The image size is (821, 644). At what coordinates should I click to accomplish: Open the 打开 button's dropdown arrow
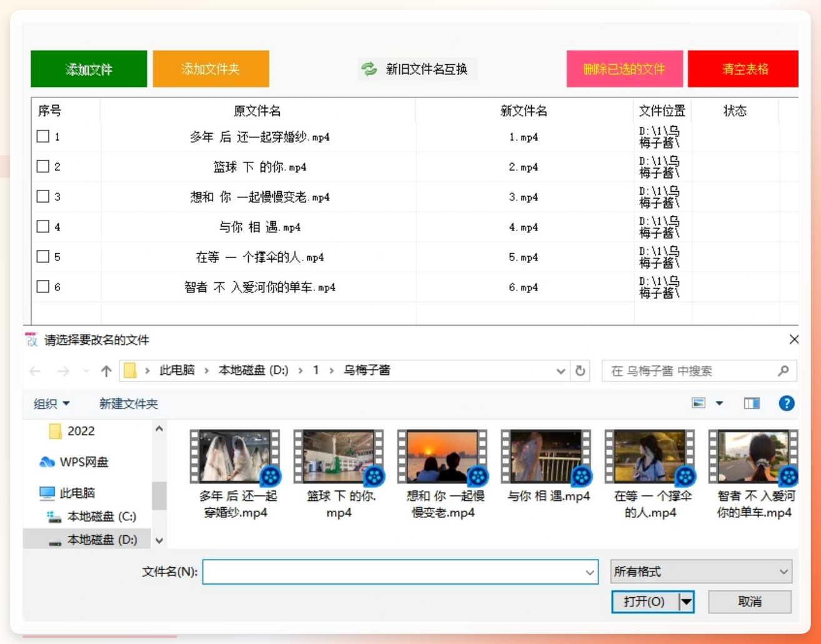686,602
